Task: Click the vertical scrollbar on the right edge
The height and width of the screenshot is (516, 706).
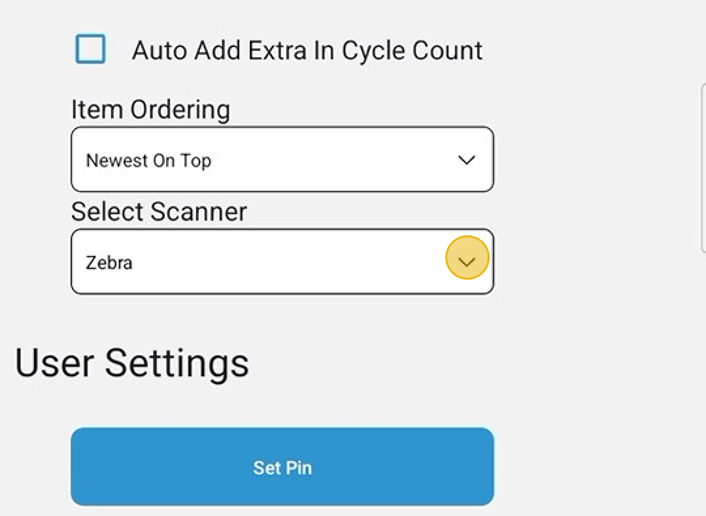Action: [x=703, y=167]
